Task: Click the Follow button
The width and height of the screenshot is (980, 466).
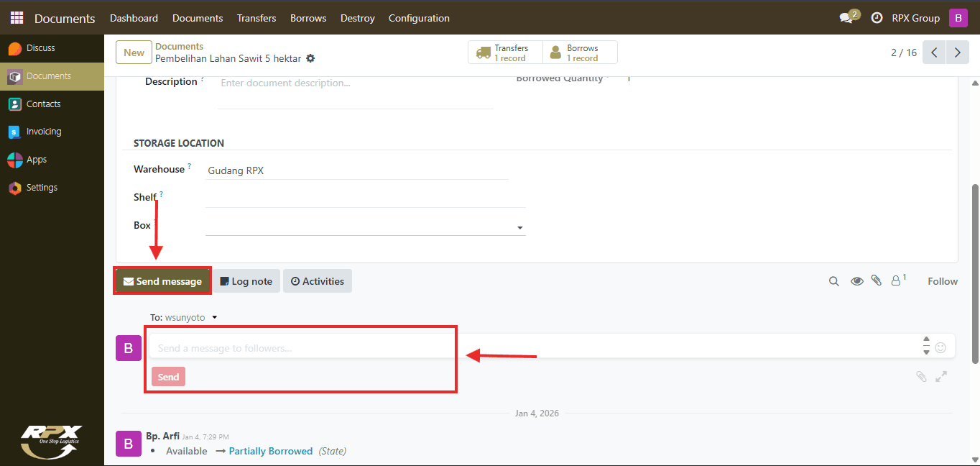Action: [943, 281]
